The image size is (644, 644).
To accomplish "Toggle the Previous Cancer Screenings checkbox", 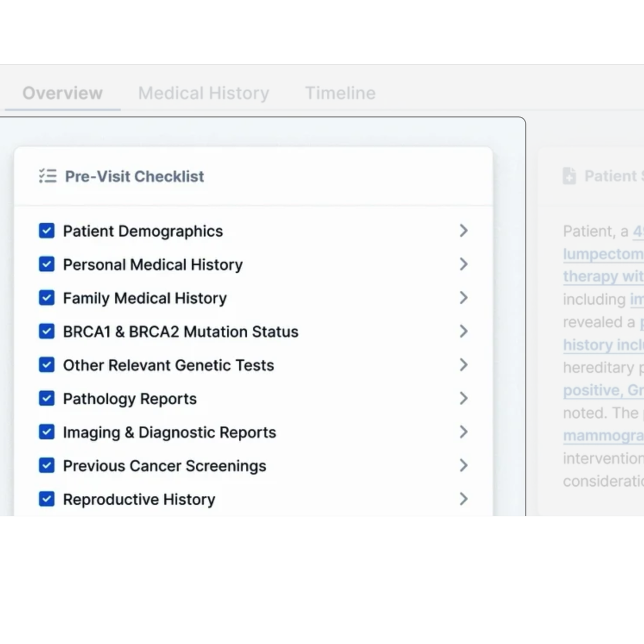I will [x=47, y=465].
